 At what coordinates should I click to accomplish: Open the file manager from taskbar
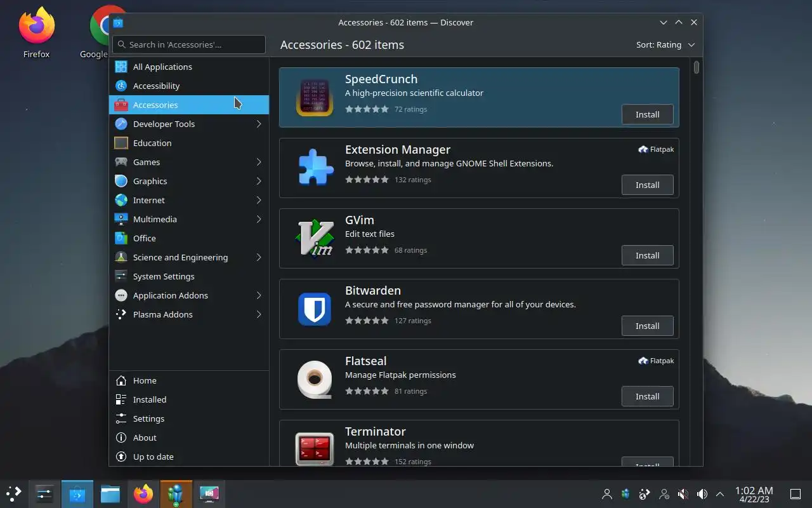pos(110,493)
